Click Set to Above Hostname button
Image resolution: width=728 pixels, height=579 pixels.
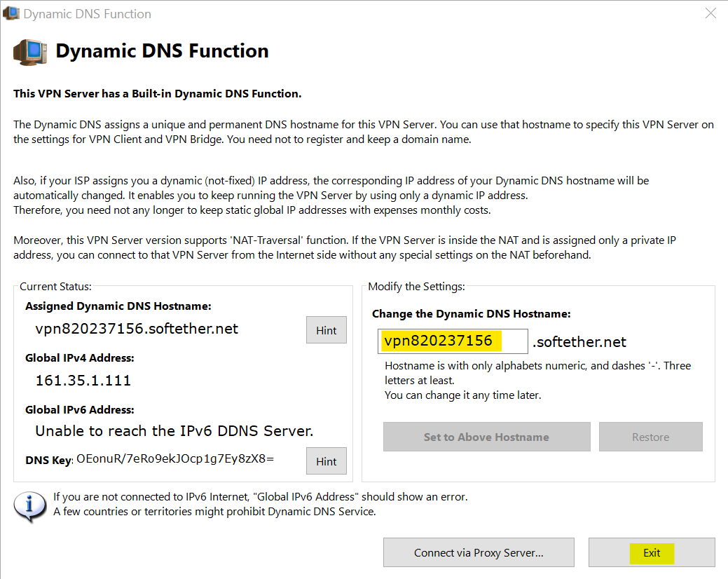click(486, 437)
